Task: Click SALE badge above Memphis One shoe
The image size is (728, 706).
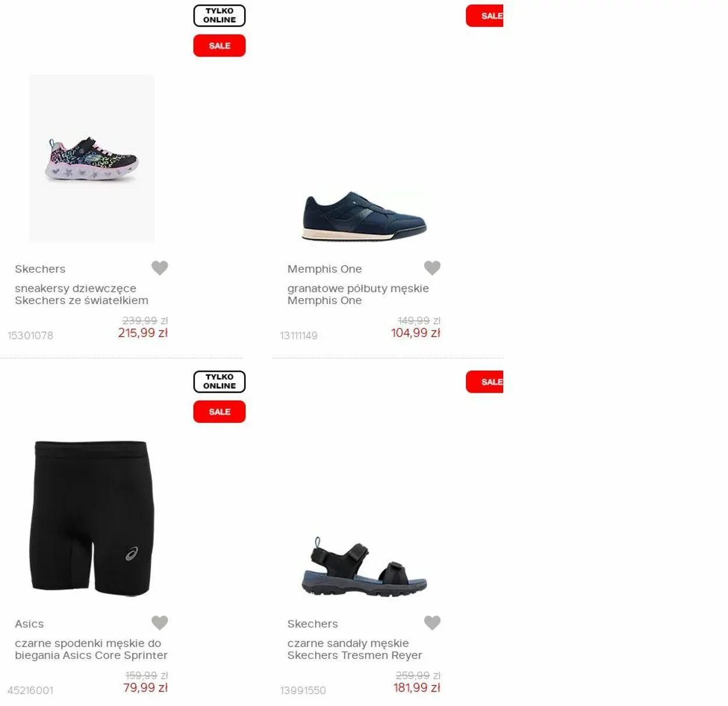Action: point(485,16)
